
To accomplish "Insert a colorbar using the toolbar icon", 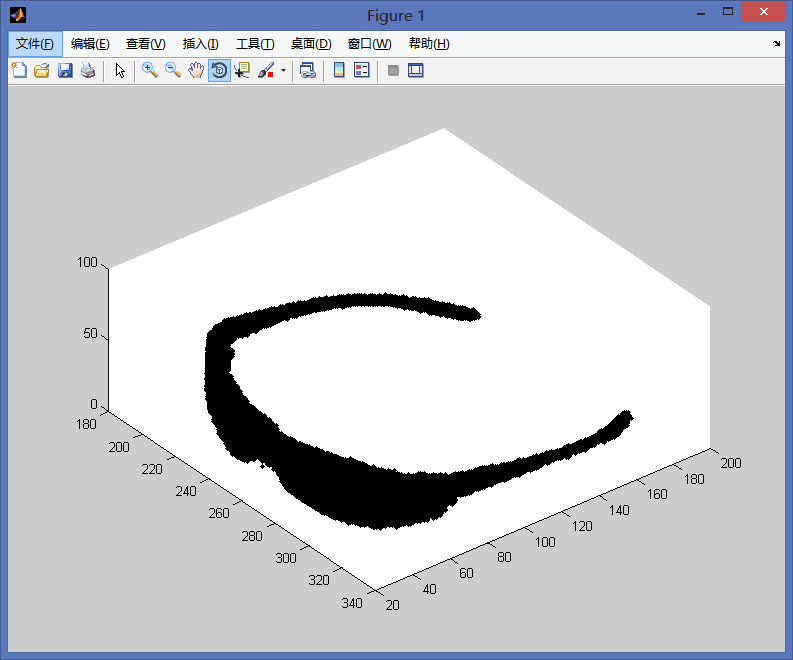I will point(339,70).
